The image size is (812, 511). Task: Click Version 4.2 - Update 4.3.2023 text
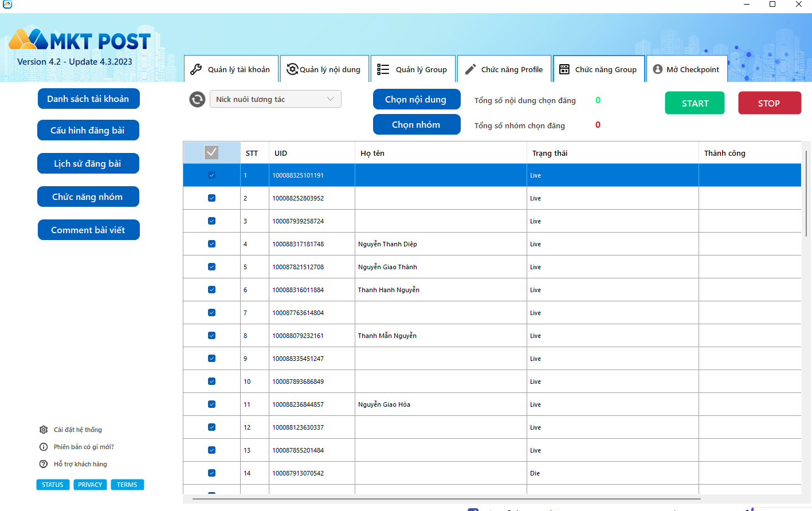(74, 62)
